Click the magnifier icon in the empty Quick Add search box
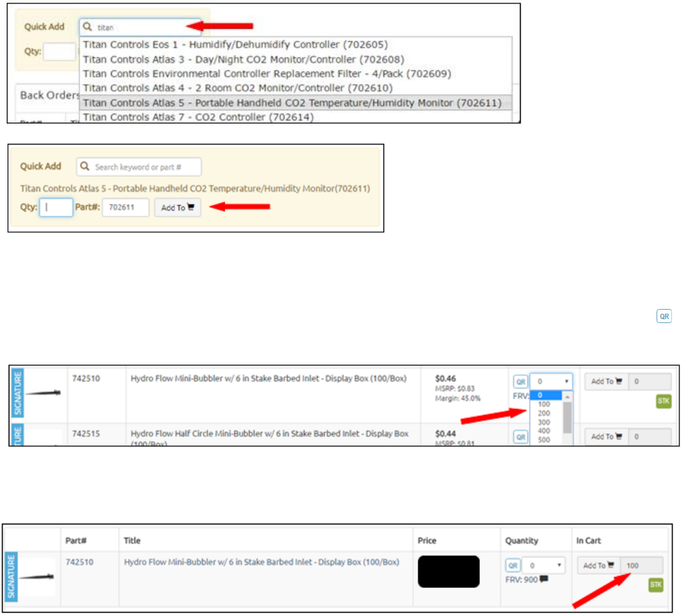The height and width of the screenshot is (616, 682). 85,167
